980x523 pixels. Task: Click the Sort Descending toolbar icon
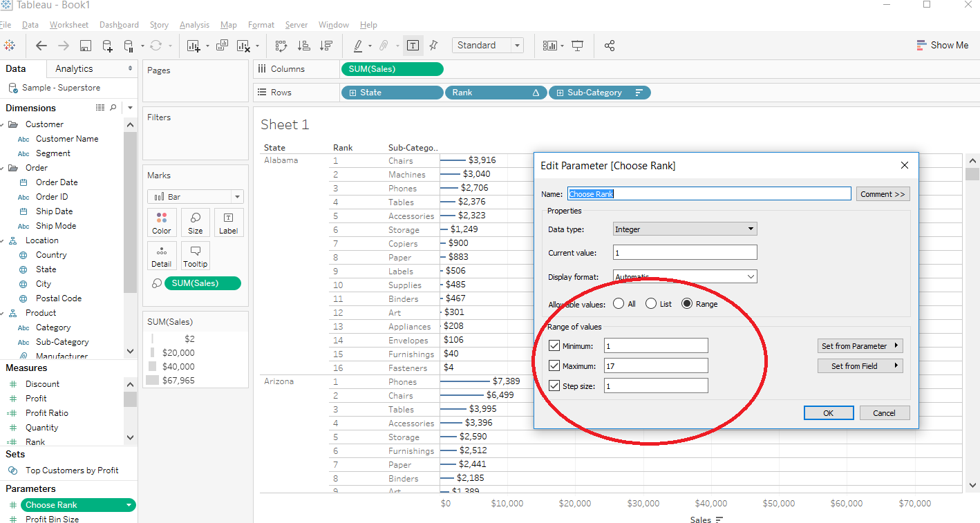point(325,46)
